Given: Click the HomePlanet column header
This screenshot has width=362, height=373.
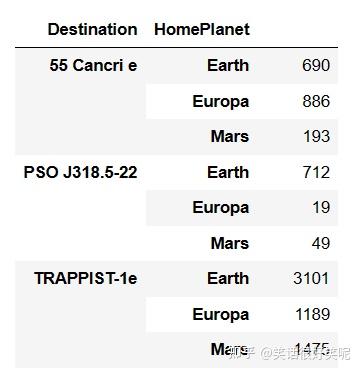Looking at the screenshot, I should [x=202, y=30].
